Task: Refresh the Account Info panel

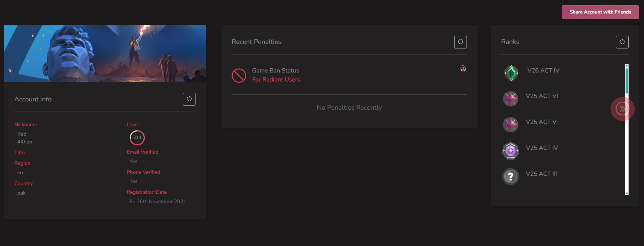Action: [189, 99]
